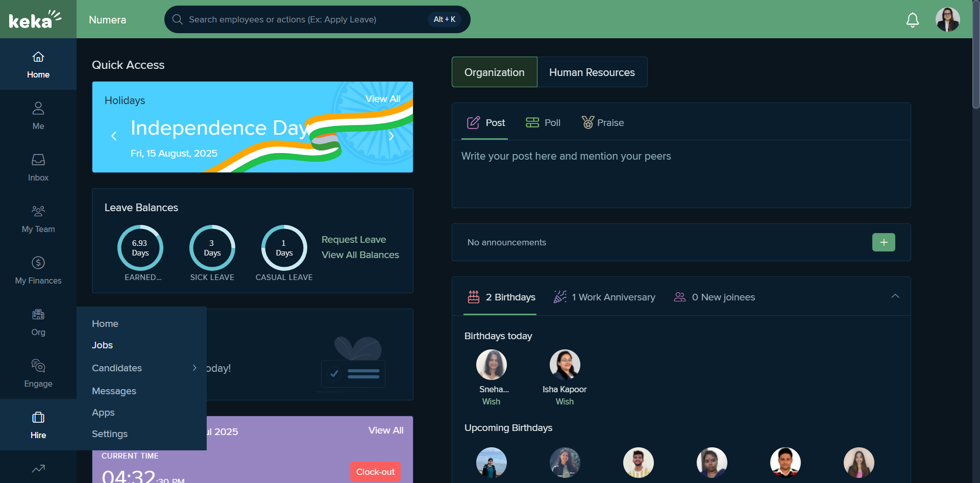Click the birthday cake icon

[474, 297]
